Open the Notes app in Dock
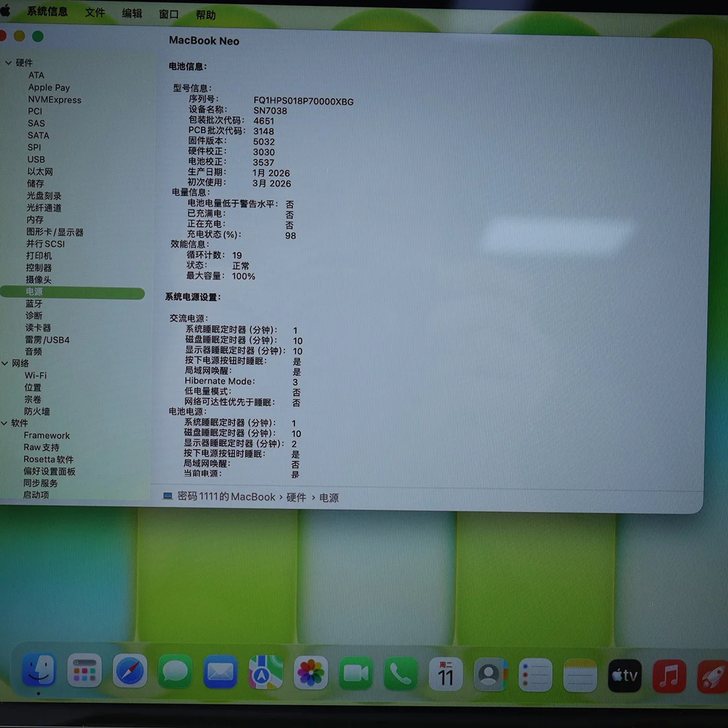 pyautogui.click(x=580, y=675)
